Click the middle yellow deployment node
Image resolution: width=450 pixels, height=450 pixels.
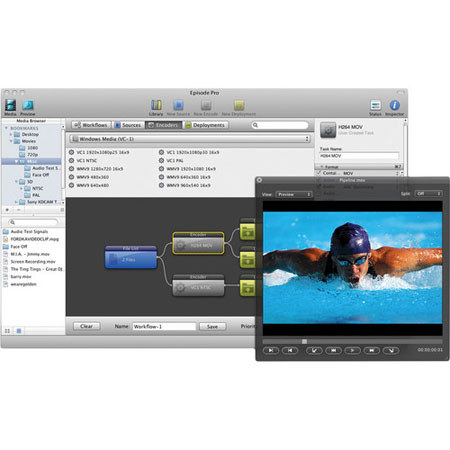point(247,257)
